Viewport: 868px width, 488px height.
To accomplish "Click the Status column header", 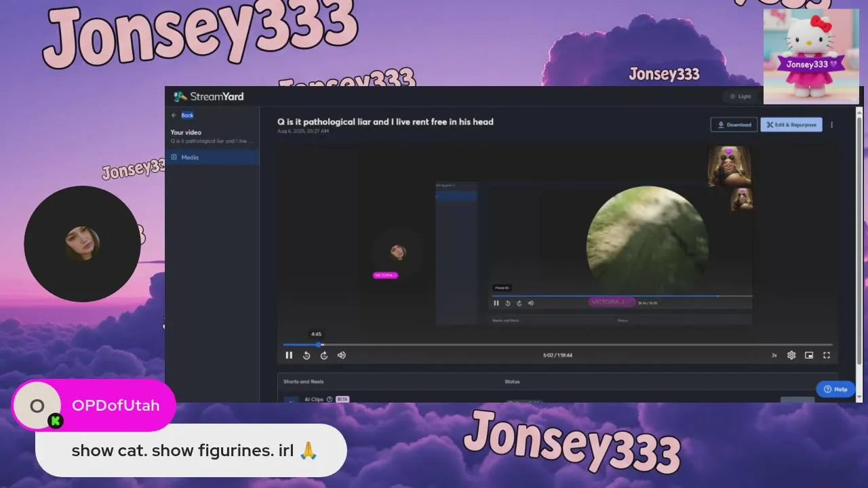I will (512, 382).
